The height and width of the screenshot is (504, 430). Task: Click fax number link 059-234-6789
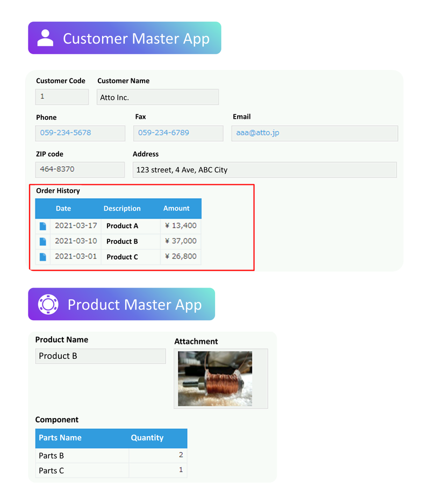[x=163, y=133]
